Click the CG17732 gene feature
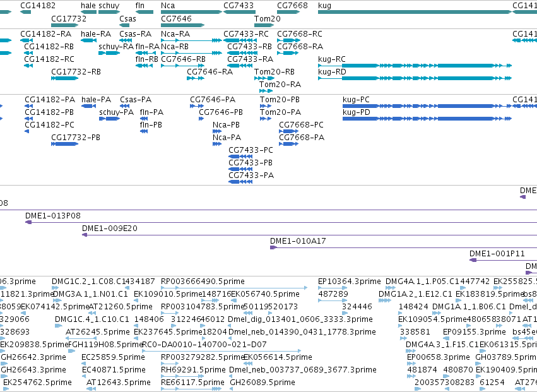537x392 pixels. (65, 25)
